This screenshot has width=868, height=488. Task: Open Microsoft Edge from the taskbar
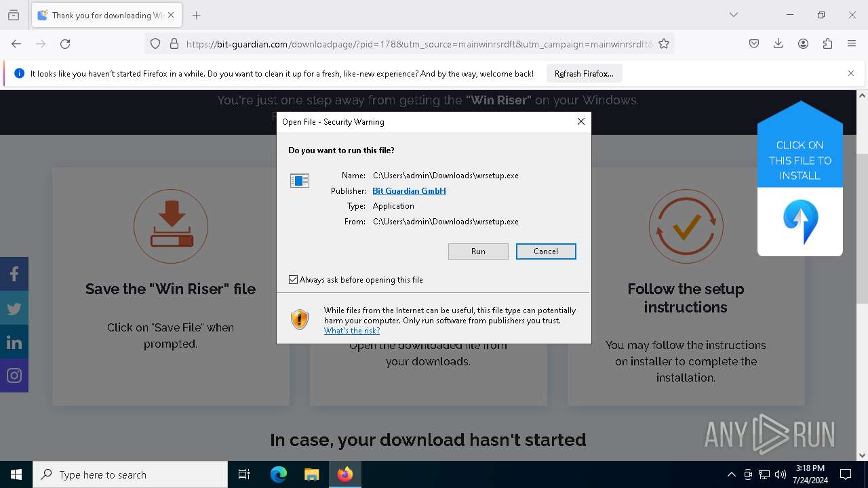(278, 474)
